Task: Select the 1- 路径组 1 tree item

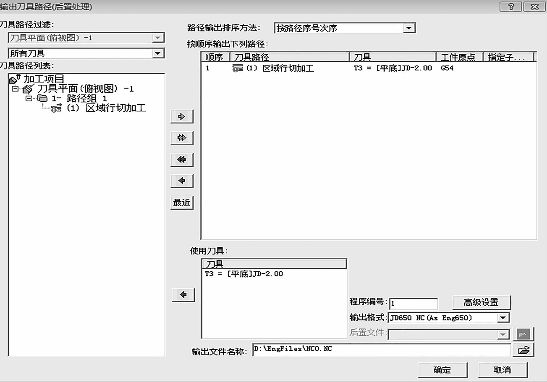Action: click(x=79, y=98)
